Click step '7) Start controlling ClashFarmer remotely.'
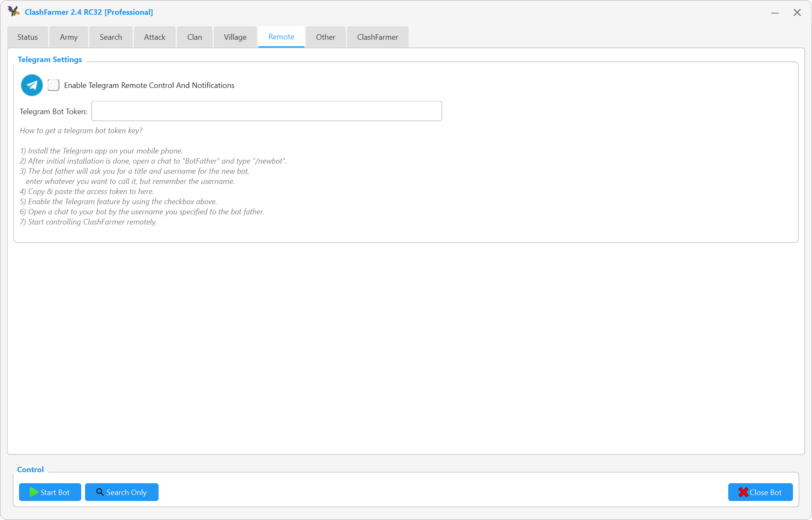 coord(88,222)
